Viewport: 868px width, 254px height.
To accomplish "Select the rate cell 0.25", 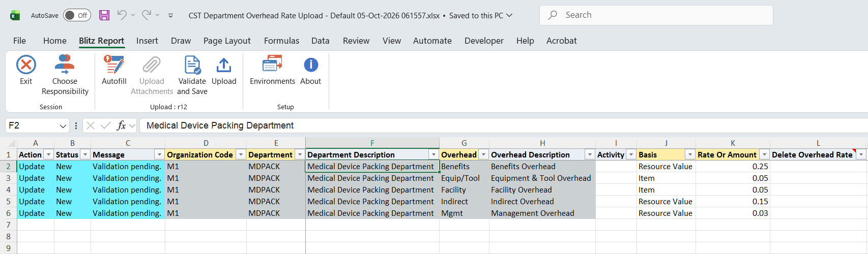I will [x=733, y=167].
